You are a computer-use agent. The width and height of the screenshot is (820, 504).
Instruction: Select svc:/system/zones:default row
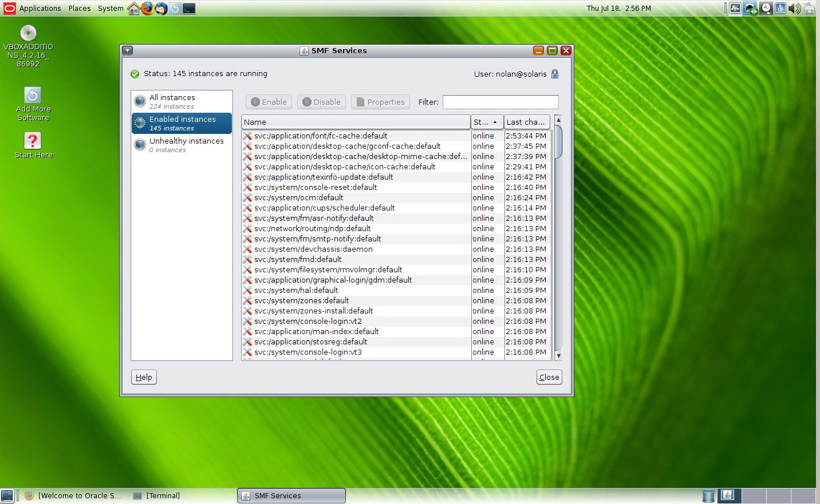point(396,300)
